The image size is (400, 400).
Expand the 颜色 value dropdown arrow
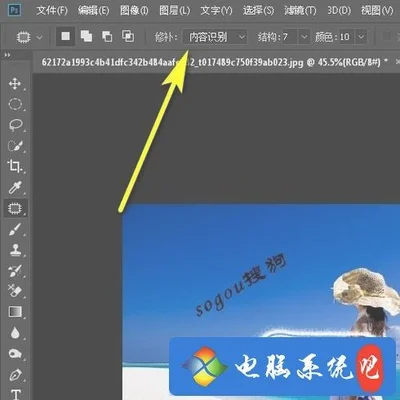click(x=361, y=37)
